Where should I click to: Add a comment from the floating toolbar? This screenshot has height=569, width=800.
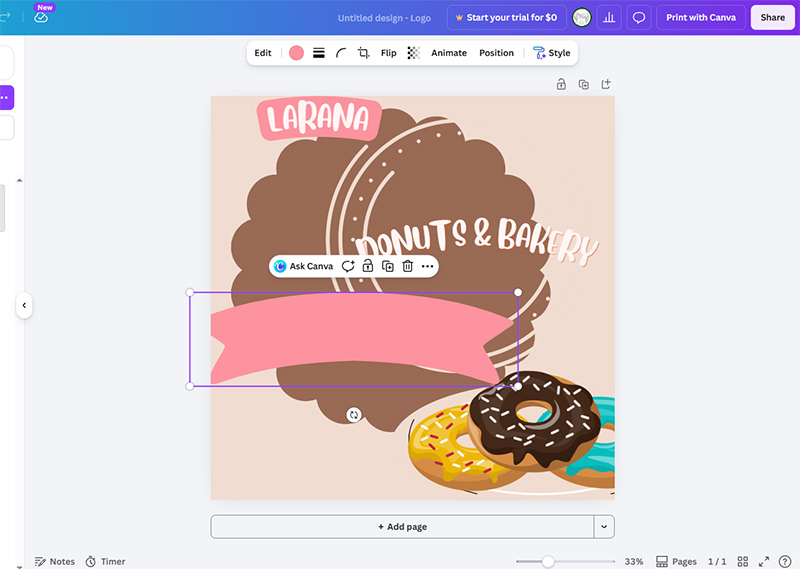pyautogui.click(x=348, y=266)
